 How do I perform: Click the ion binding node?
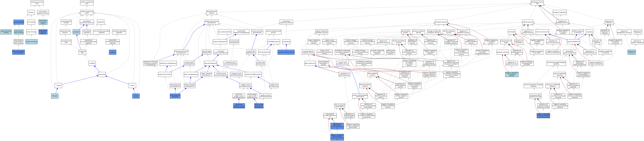coord(31,22)
